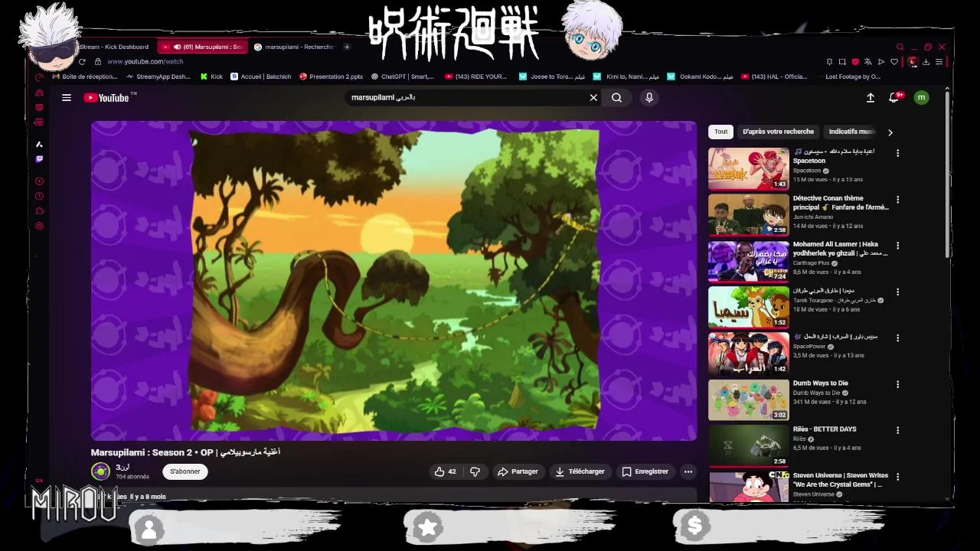The image size is (980, 551).
Task: Start voice search with the microphone
Action: pos(649,98)
